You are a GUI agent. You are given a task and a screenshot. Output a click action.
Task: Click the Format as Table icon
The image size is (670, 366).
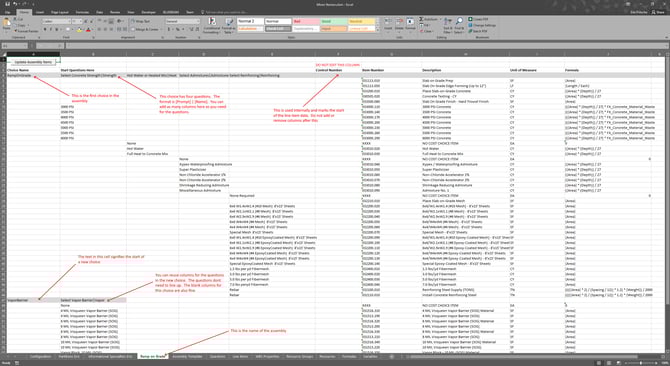click(x=229, y=26)
